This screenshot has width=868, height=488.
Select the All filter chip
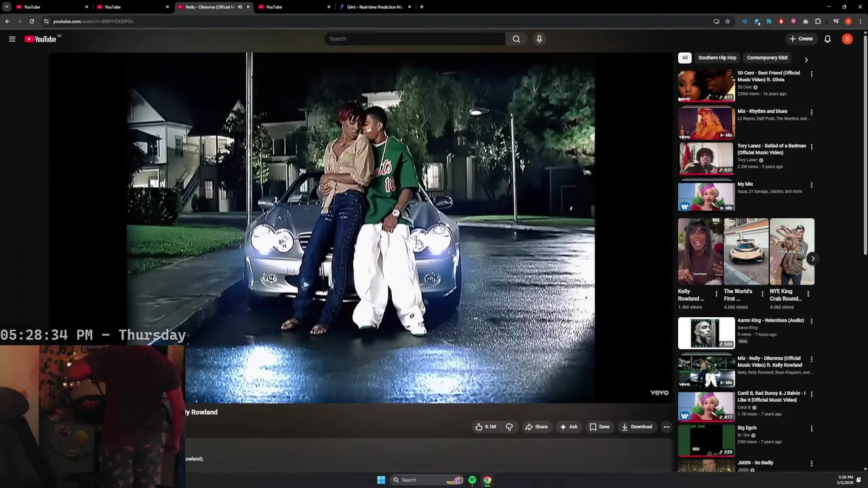[685, 58]
